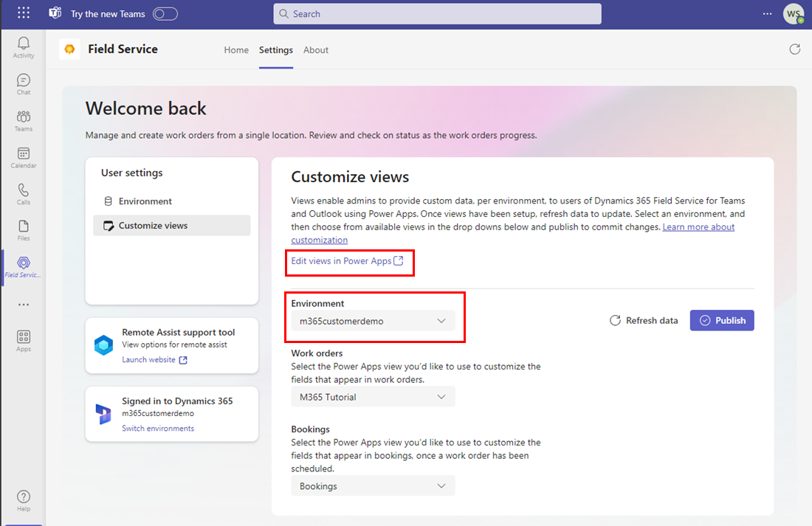This screenshot has width=812, height=526.
Task: Click the Switch environments link
Action: 158,428
